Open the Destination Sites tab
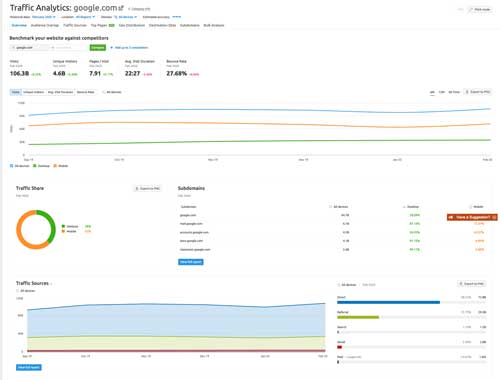This screenshot has width=500, height=380. pos(162,25)
